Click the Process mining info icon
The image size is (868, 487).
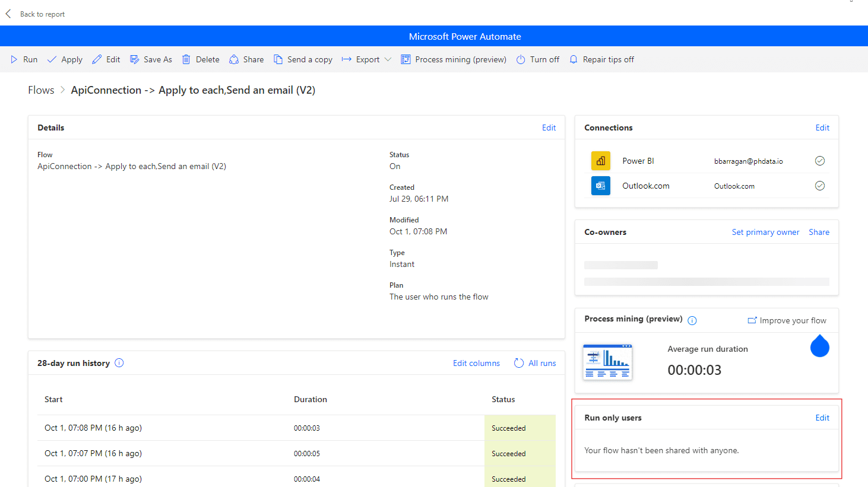point(692,320)
